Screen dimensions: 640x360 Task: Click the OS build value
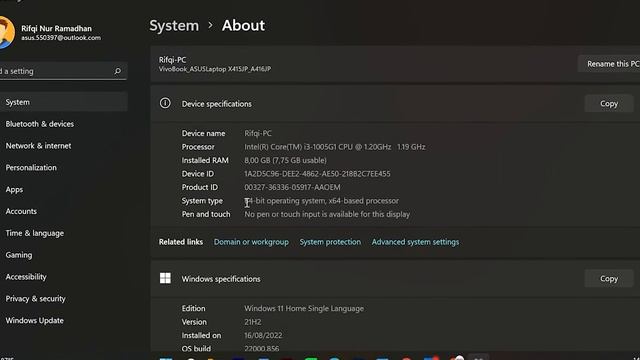pos(262,349)
